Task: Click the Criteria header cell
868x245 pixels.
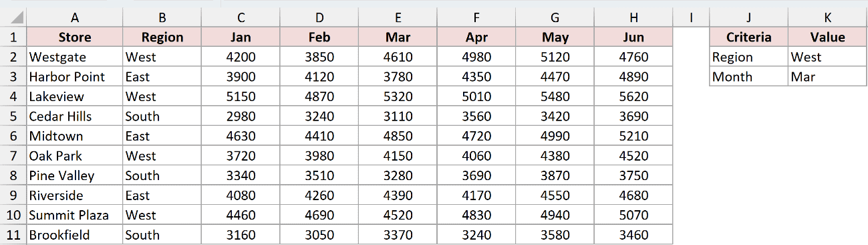Action: pyautogui.click(x=749, y=37)
